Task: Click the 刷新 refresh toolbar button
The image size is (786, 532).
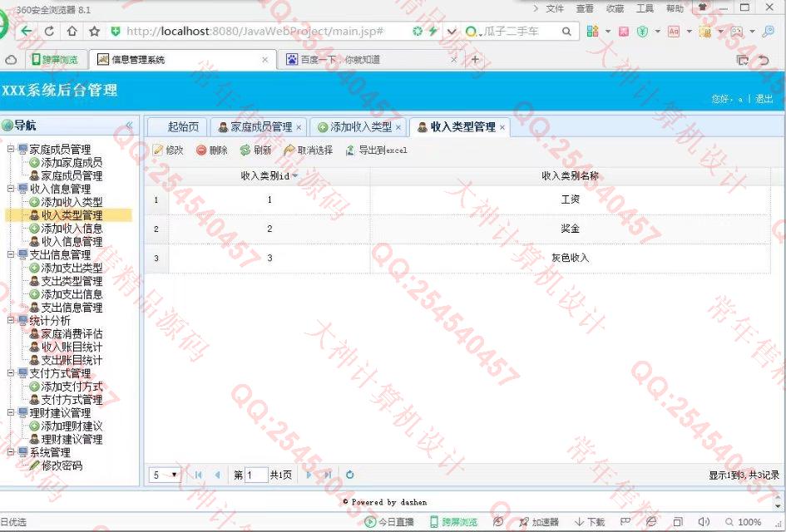Action: (255, 150)
